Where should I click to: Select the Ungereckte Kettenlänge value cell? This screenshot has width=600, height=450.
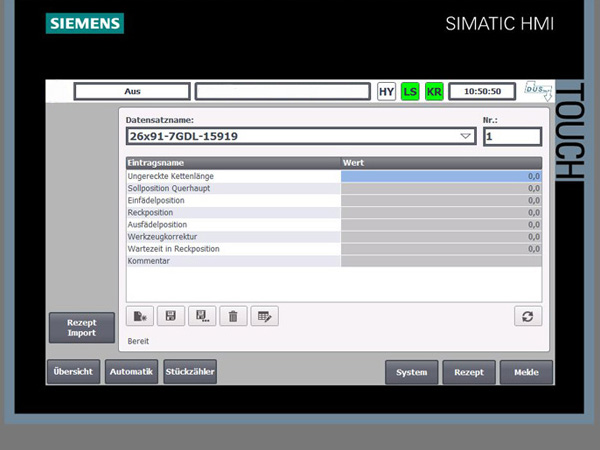440,176
